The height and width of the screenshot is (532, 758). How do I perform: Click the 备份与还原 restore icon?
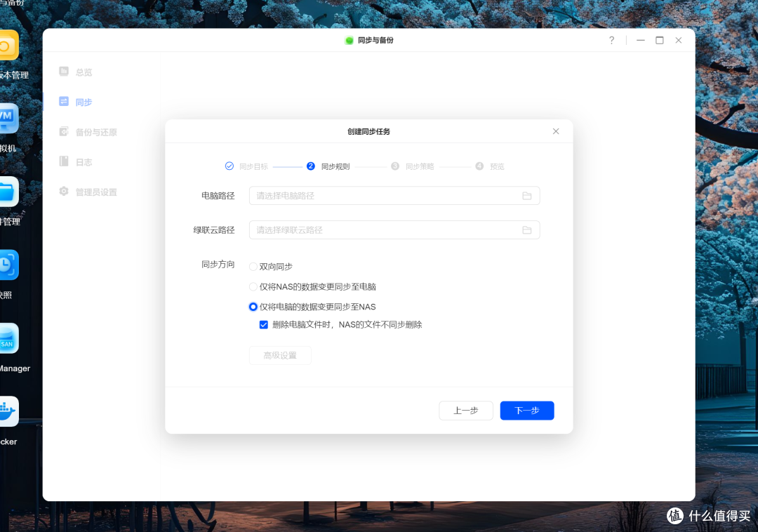[64, 131]
